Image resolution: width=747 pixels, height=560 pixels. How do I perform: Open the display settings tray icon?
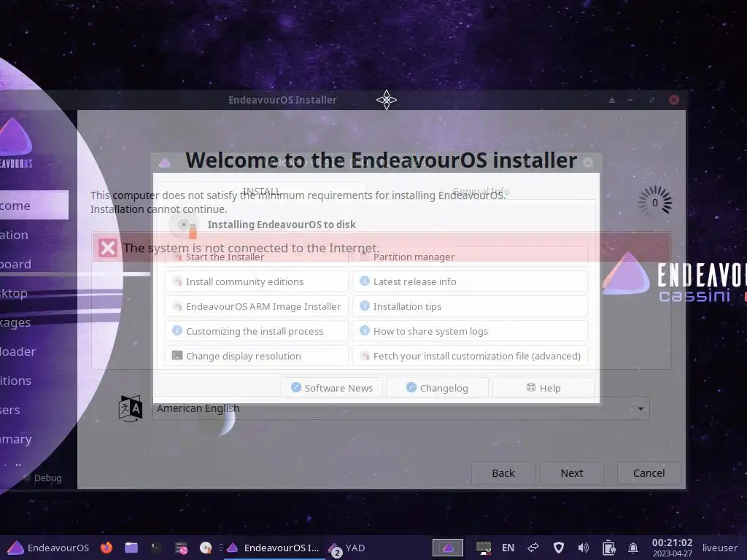(x=484, y=548)
